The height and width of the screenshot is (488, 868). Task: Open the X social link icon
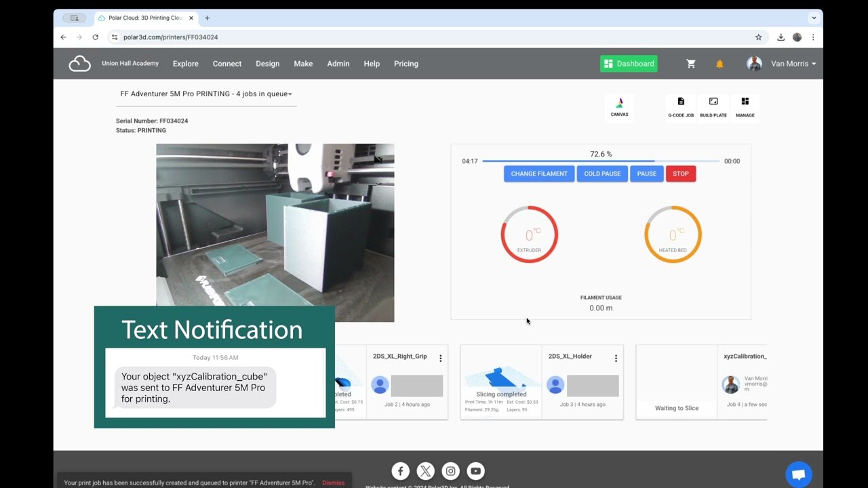425,470
